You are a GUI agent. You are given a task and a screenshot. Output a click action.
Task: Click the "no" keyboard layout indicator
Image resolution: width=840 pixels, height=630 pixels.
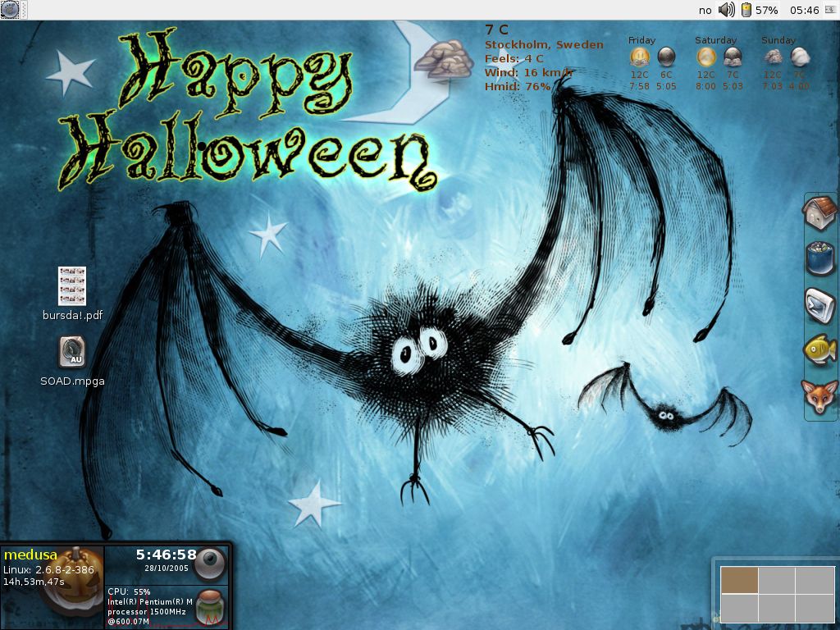point(705,11)
